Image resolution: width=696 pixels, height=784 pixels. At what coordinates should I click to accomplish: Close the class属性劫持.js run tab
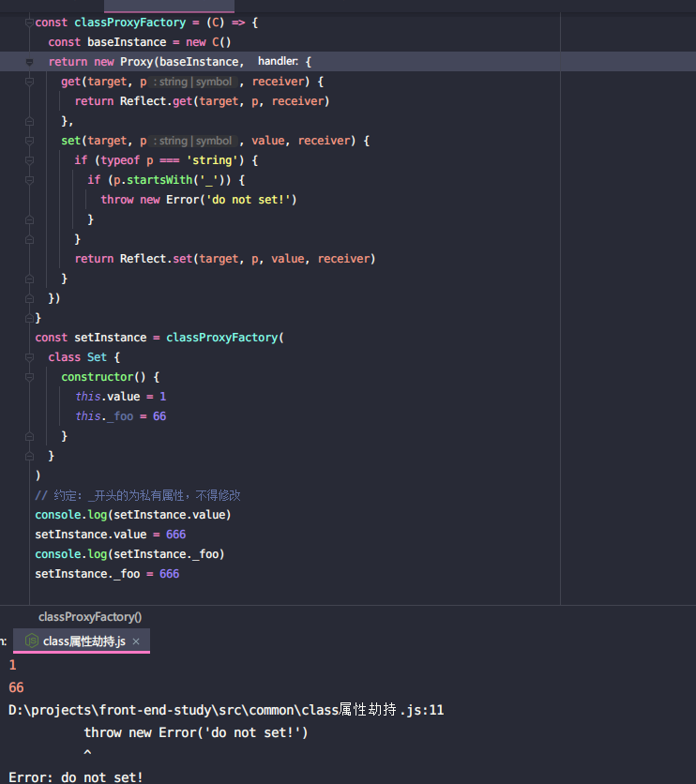point(136,641)
